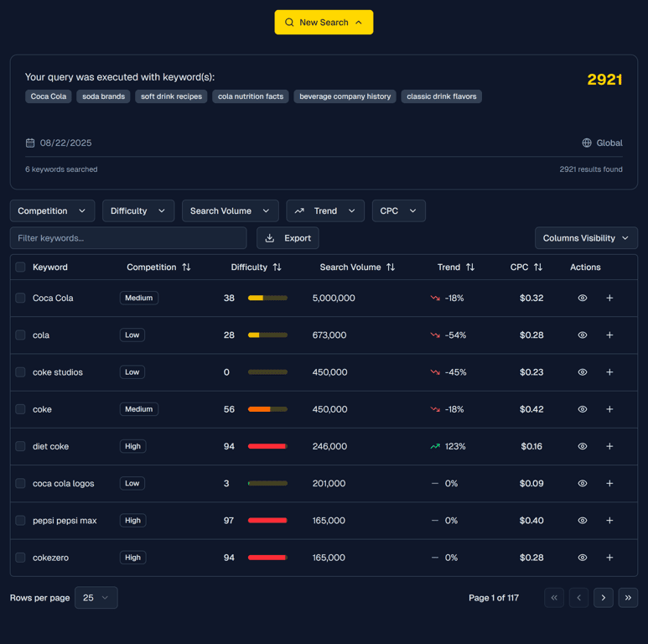The height and width of the screenshot is (644, 648).
Task: Open the Trend filter menu
Action: pyautogui.click(x=325, y=211)
